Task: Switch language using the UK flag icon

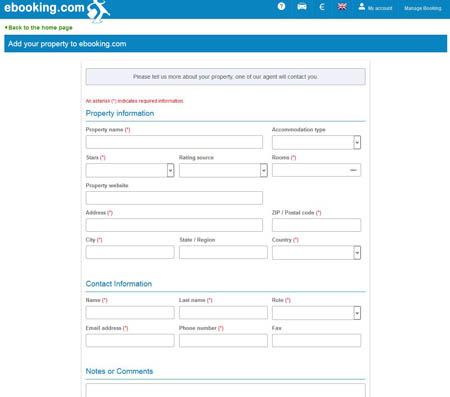Action: tap(342, 7)
